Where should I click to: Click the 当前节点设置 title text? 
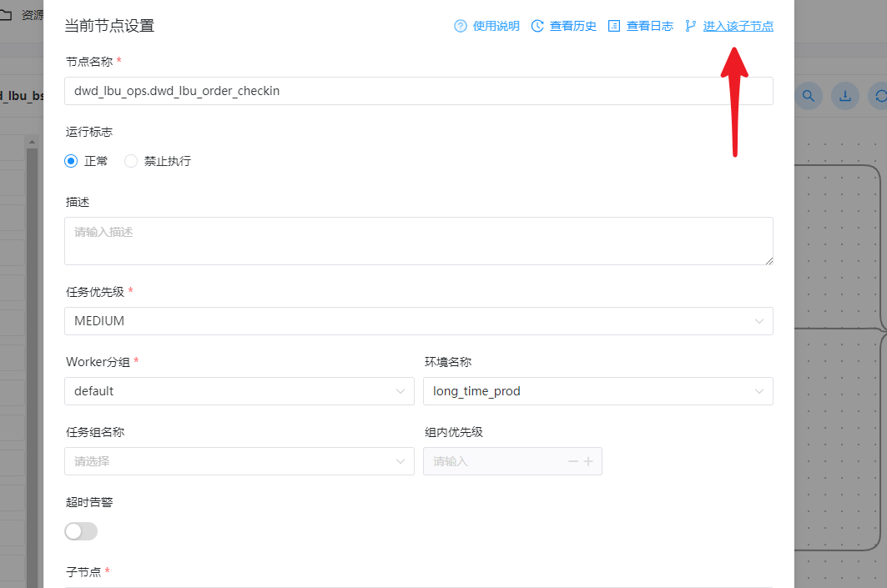109,26
